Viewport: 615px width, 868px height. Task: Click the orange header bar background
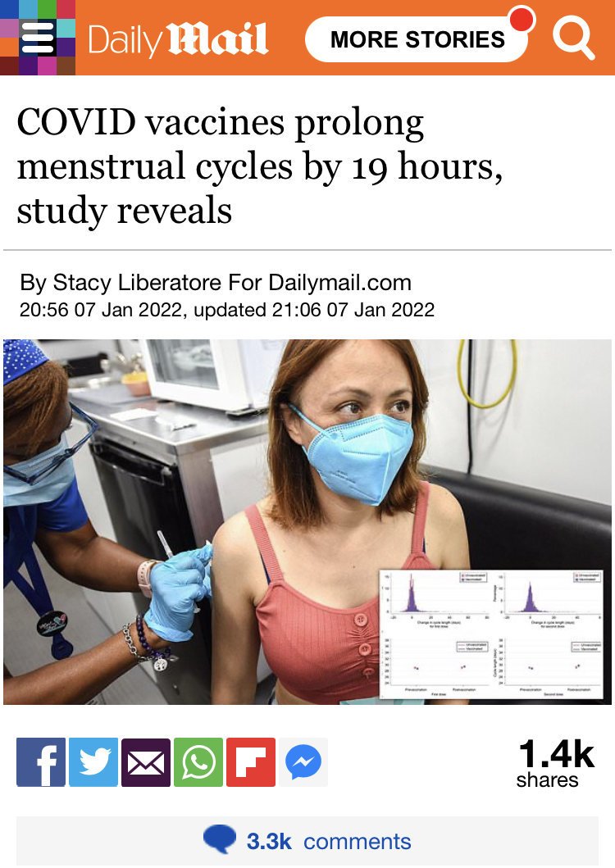pyautogui.click(x=287, y=66)
